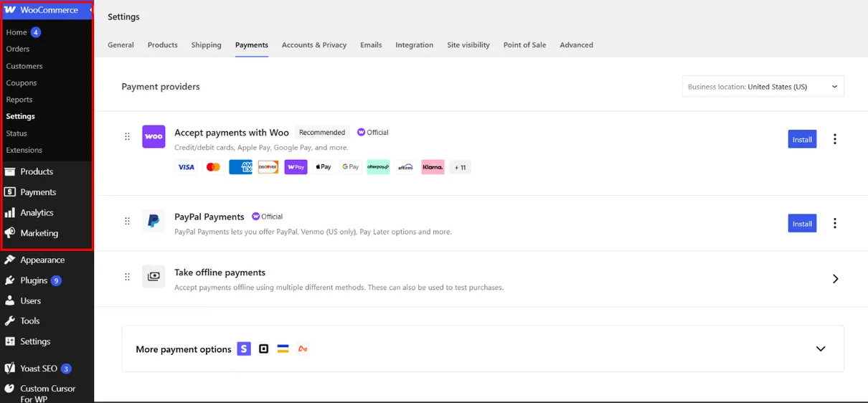Click the Apple Pay logo
The height and width of the screenshot is (403, 868).
tap(323, 167)
